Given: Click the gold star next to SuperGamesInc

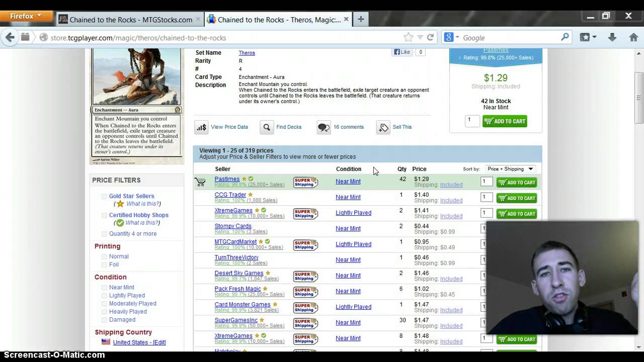Looking at the screenshot, I should tap(262, 320).
